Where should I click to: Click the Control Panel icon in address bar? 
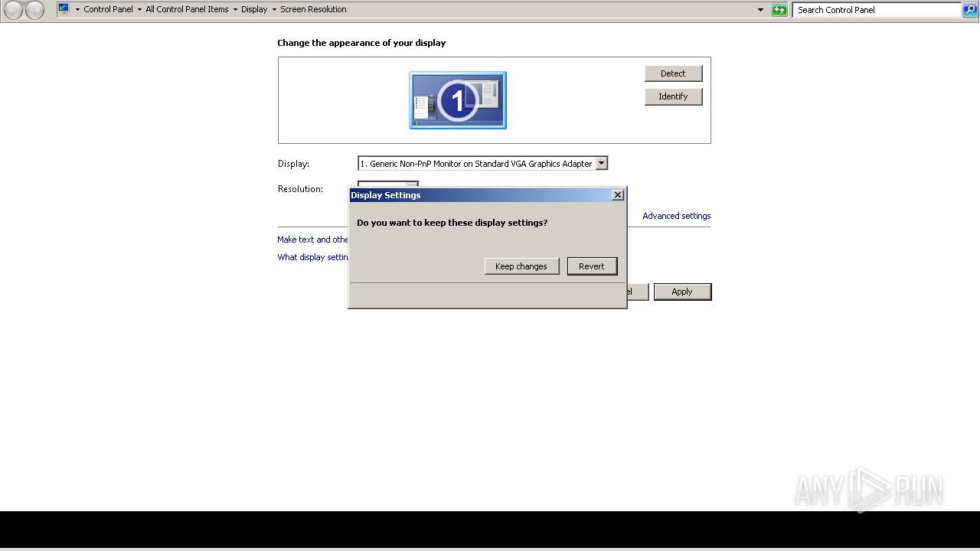pyautogui.click(x=64, y=9)
